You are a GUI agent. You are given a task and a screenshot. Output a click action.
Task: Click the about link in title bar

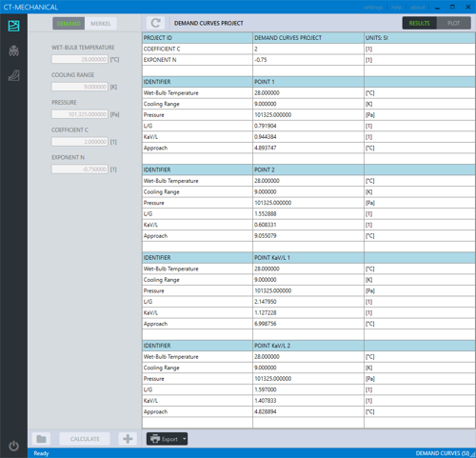coord(418,8)
